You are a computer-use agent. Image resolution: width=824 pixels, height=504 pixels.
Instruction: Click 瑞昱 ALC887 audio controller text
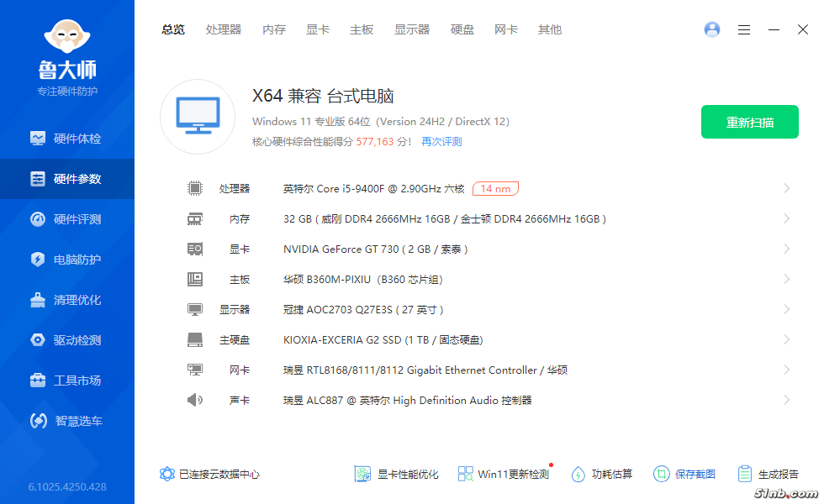coord(407,401)
